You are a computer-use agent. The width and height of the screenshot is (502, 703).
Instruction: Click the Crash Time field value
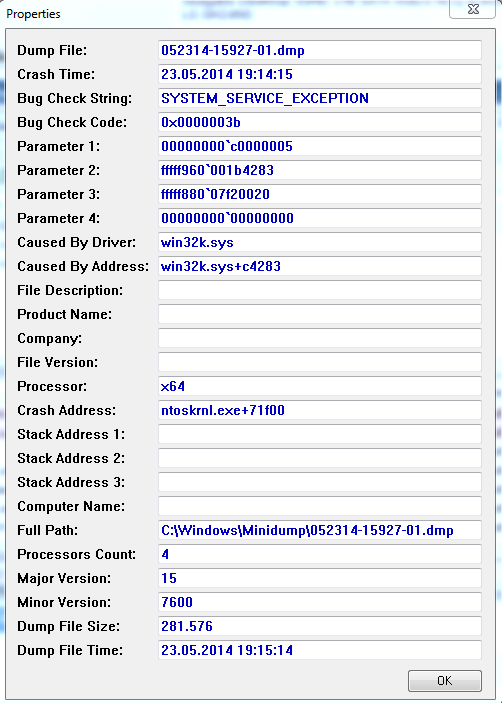pyautogui.click(x=320, y=74)
